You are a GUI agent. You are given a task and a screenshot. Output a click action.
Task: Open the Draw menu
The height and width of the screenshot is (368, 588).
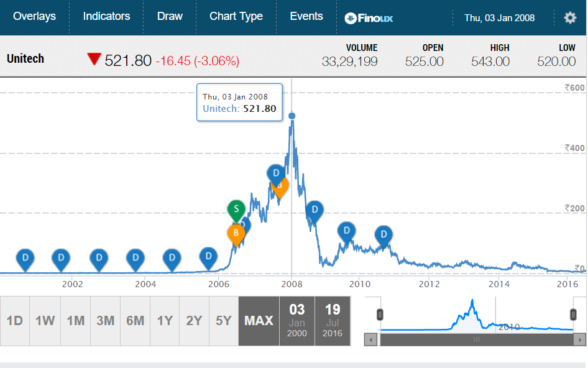coord(170,17)
